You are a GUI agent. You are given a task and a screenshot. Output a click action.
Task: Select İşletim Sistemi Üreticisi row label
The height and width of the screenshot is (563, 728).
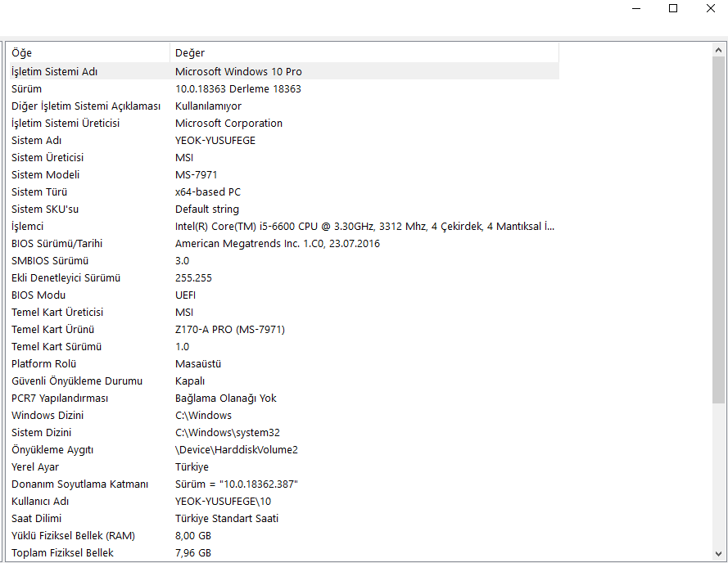[66, 123]
